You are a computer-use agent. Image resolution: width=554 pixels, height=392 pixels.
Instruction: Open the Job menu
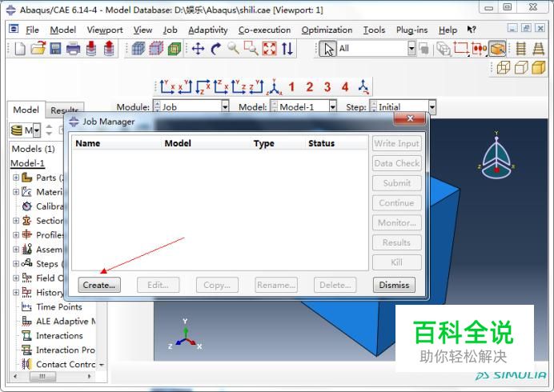point(170,30)
